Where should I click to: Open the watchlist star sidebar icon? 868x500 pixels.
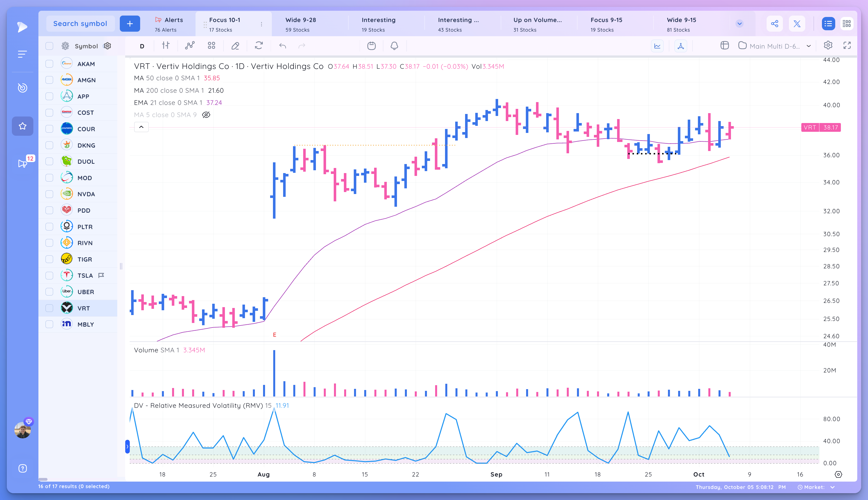pyautogui.click(x=22, y=126)
